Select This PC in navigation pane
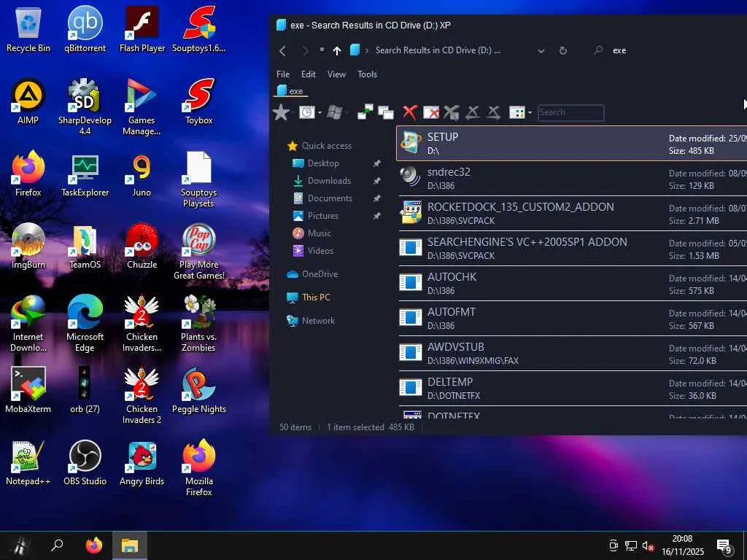 (x=315, y=297)
